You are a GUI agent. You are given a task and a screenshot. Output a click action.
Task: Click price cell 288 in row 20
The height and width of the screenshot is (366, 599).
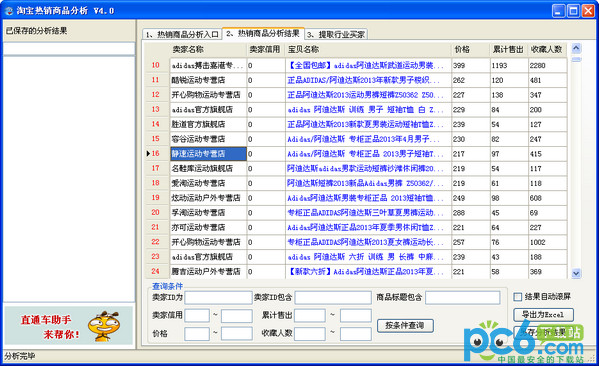[x=471, y=212]
